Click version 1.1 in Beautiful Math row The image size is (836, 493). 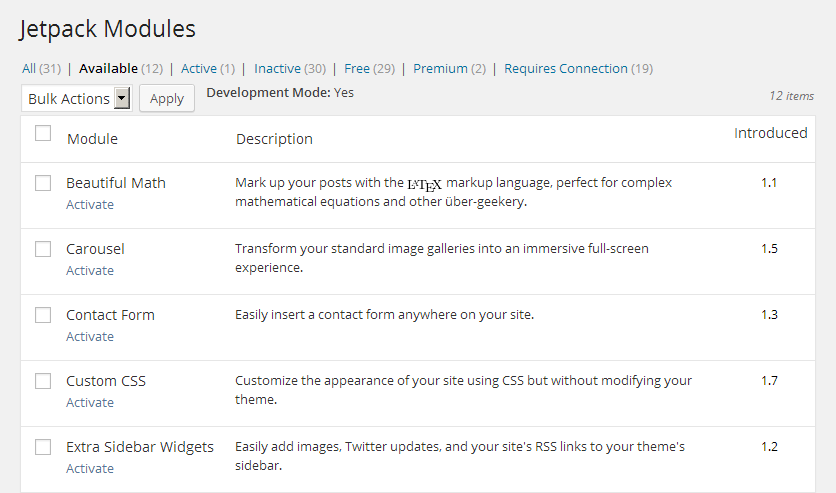click(769, 183)
